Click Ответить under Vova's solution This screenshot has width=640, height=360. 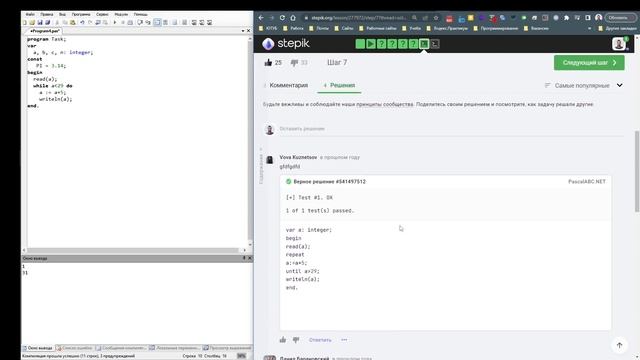tap(320, 340)
